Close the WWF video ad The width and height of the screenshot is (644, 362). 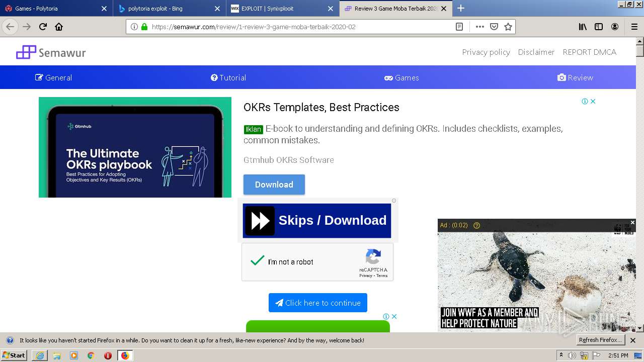click(x=632, y=222)
